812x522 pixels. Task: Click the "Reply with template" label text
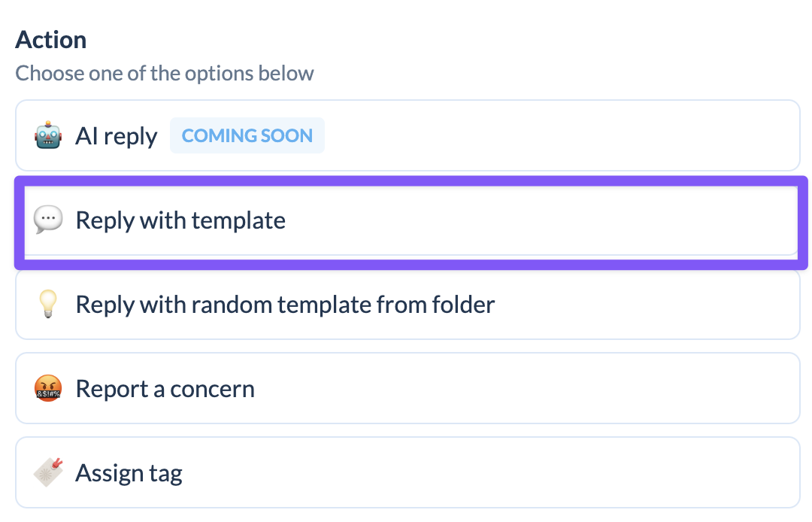[x=180, y=221]
